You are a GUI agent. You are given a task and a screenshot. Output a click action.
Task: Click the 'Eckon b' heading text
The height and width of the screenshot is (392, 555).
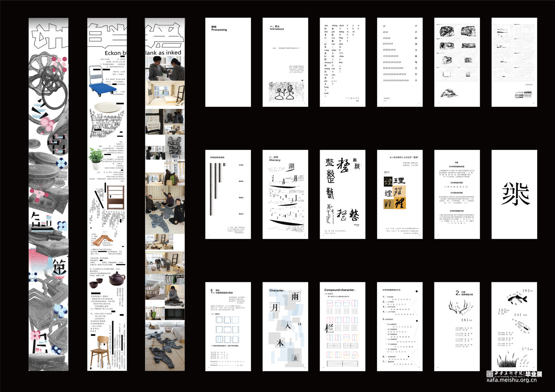(x=115, y=53)
